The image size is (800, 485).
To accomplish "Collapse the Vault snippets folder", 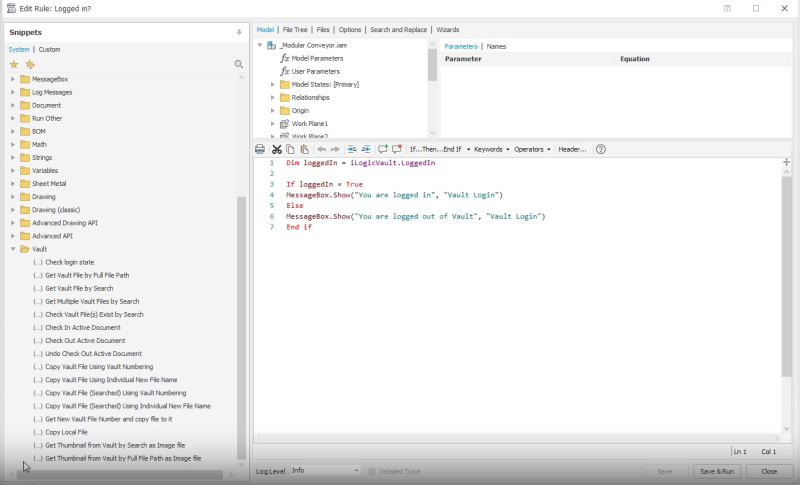I will tap(13, 249).
